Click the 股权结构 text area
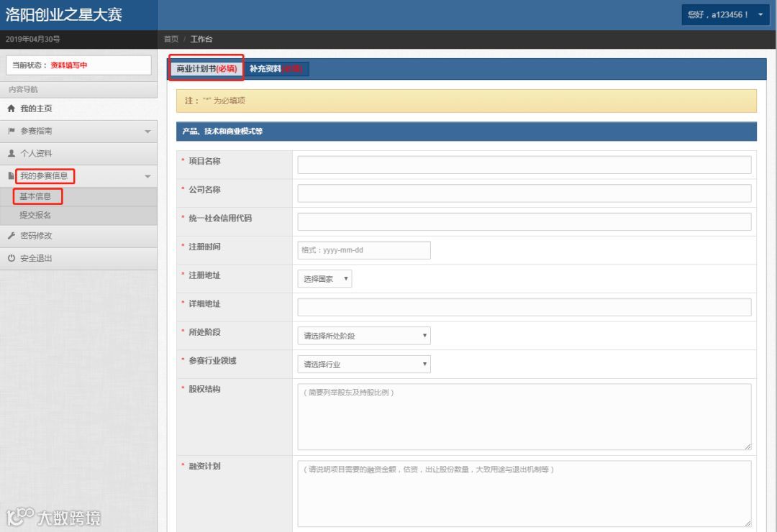This screenshot has height=532, width=777. tap(524, 417)
